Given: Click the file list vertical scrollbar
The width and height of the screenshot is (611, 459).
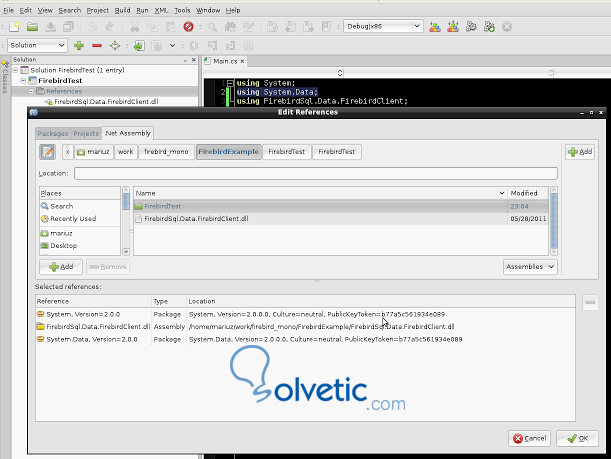Looking at the screenshot, I should 554,221.
